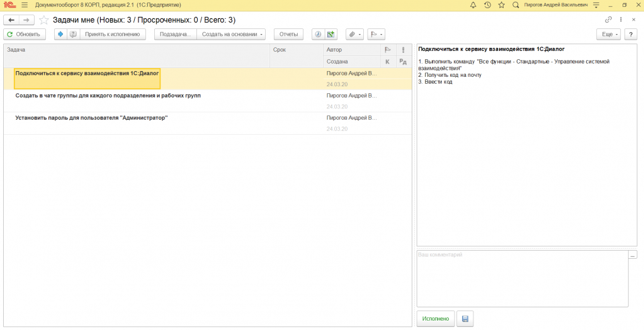This screenshot has width=644, height=330.
Task: Click the Обновить refresh button
Action: click(x=25, y=34)
